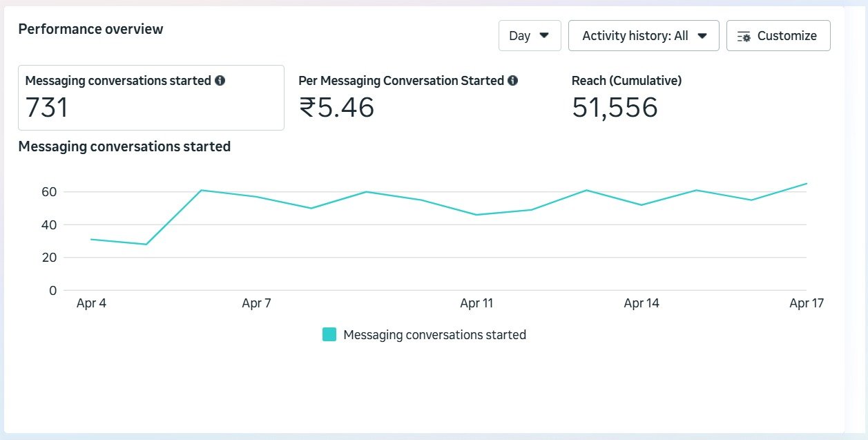Select the Reach (Cumulative) 51,556 metric
This screenshot has width=868, height=440.
pos(615,107)
